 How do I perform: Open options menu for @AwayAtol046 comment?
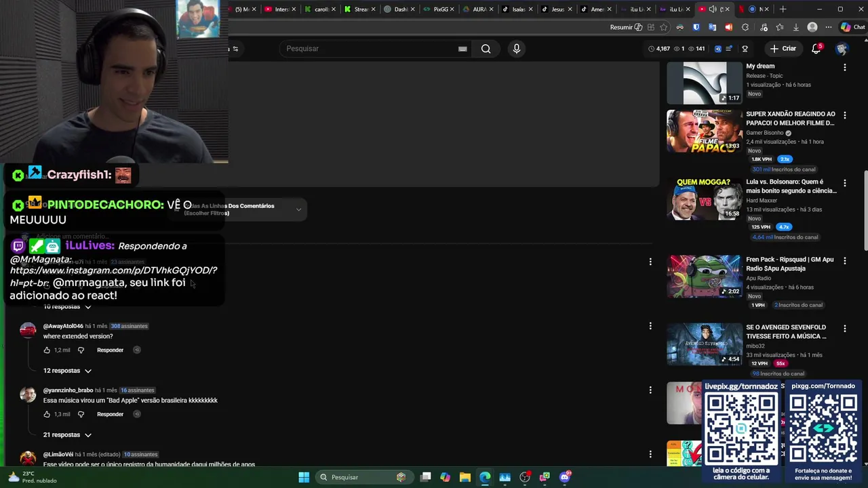[x=650, y=326]
